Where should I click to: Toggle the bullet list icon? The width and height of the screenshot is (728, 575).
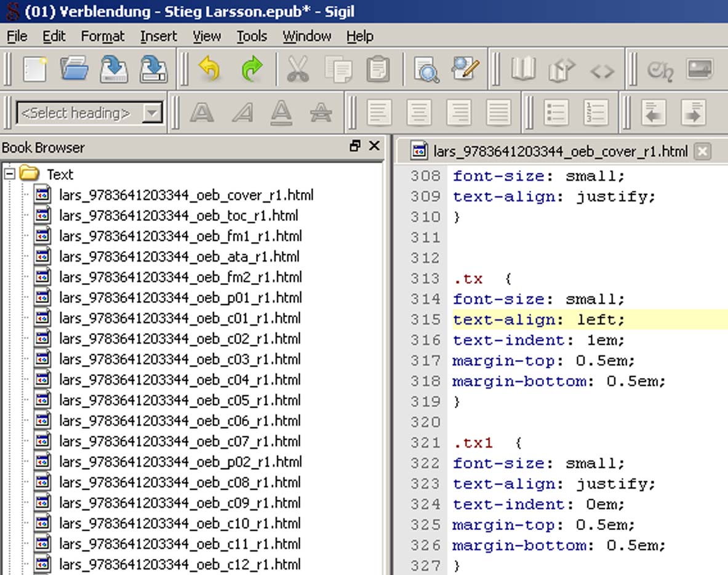[556, 113]
